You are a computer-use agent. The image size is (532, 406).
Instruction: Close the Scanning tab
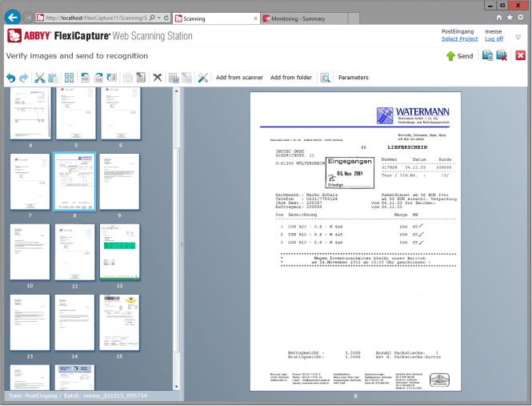click(x=255, y=18)
